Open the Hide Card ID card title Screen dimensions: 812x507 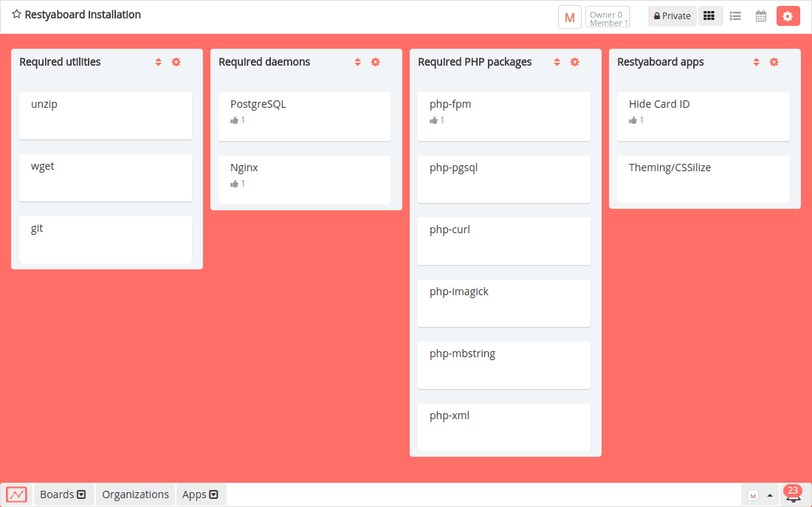[659, 104]
